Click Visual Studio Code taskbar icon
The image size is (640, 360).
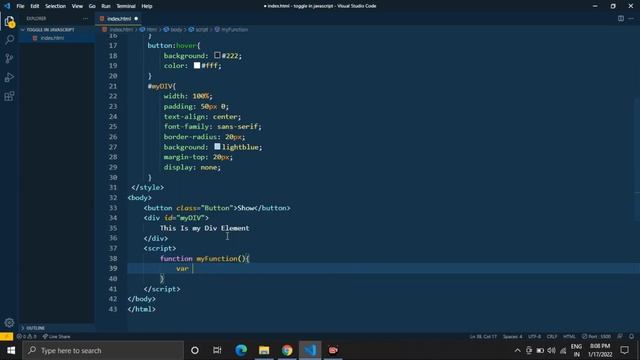coord(310,350)
